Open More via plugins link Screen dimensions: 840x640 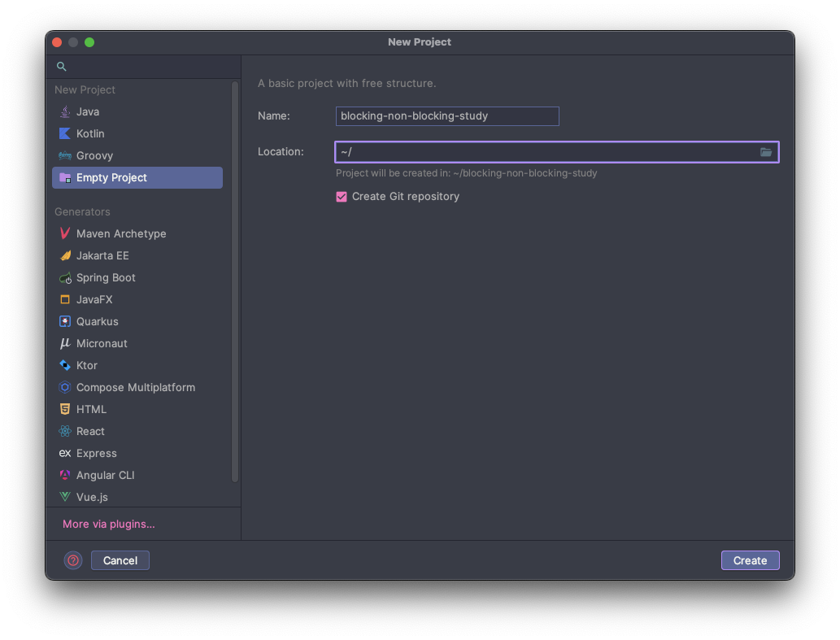coord(108,524)
